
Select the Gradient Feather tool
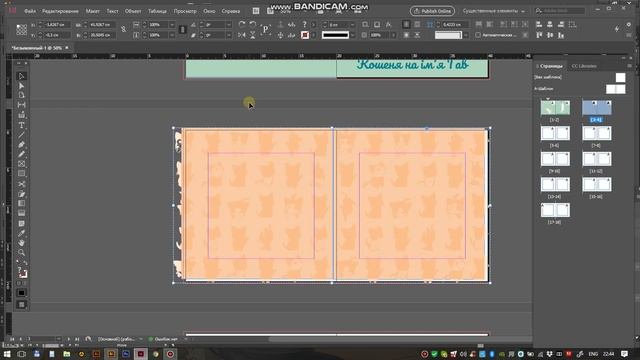21,213
